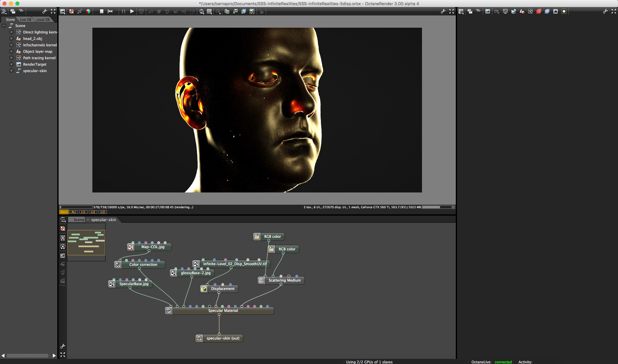The height and width of the screenshot is (364, 618).
Task: Toggle the ALi render pass button
Action: (x=74, y=212)
